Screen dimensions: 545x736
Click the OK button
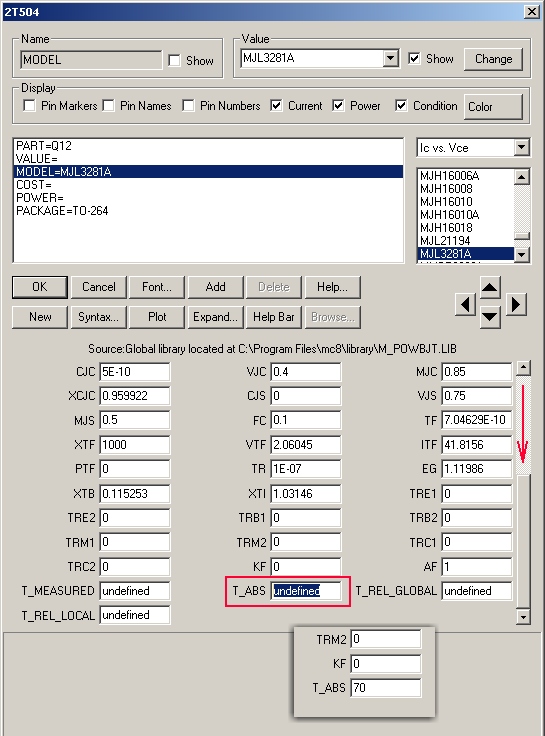click(x=40, y=287)
